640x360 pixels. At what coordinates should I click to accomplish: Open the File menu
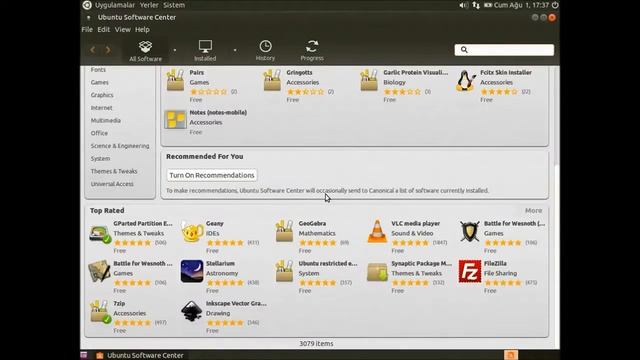coord(87,29)
